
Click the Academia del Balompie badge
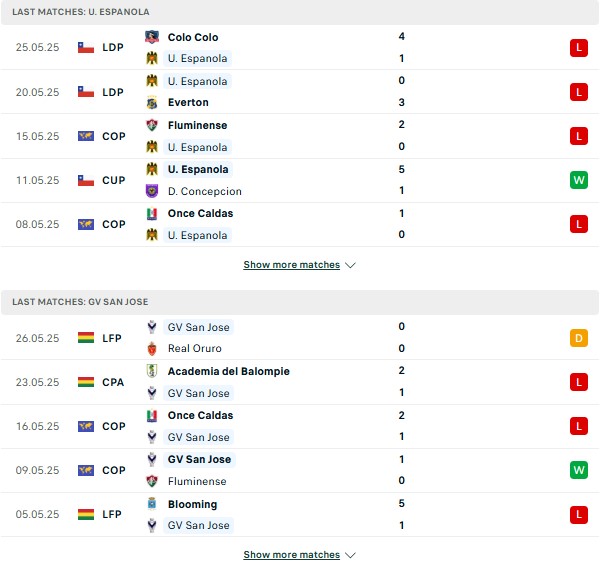point(152,371)
